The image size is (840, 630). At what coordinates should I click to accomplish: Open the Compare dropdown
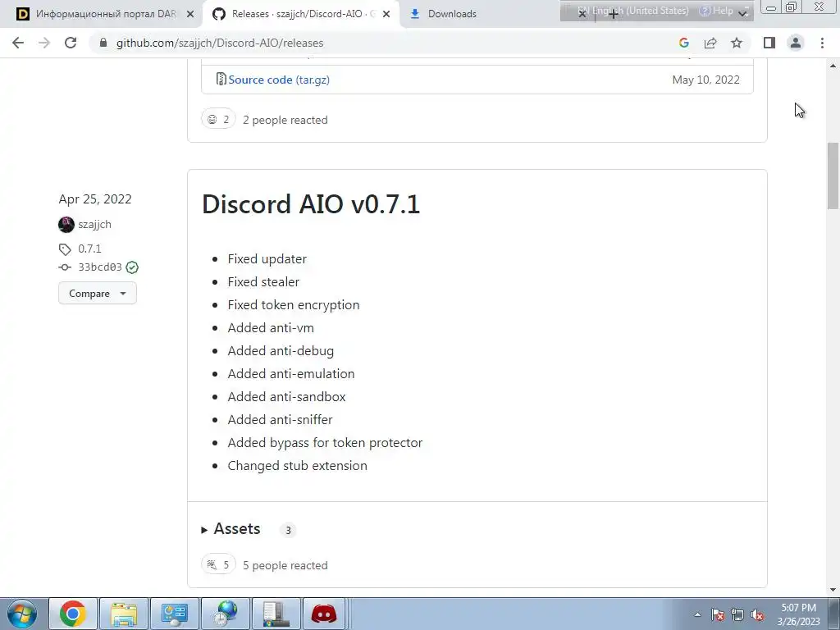click(x=98, y=294)
